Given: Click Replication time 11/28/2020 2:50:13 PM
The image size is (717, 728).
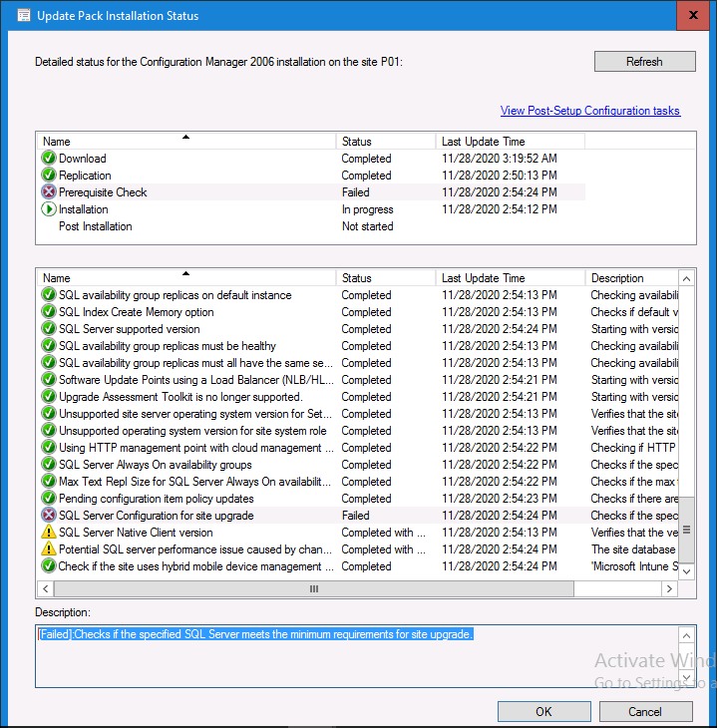Looking at the screenshot, I should coord(500,176).
